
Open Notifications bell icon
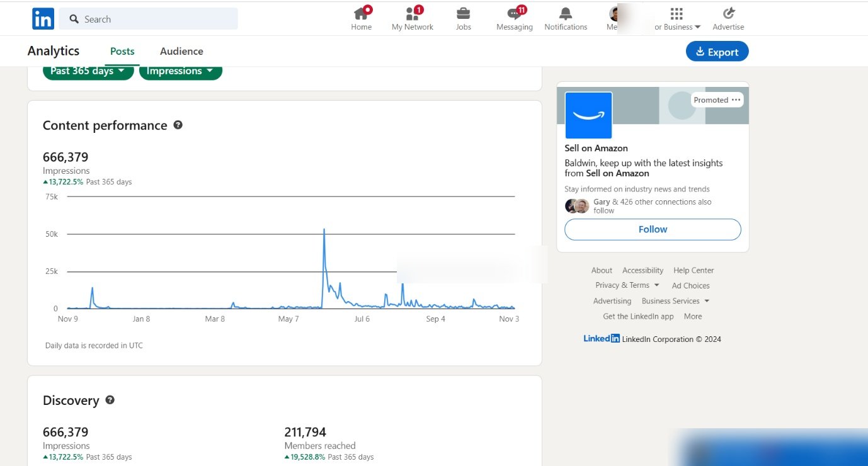(x=566, y=13)
